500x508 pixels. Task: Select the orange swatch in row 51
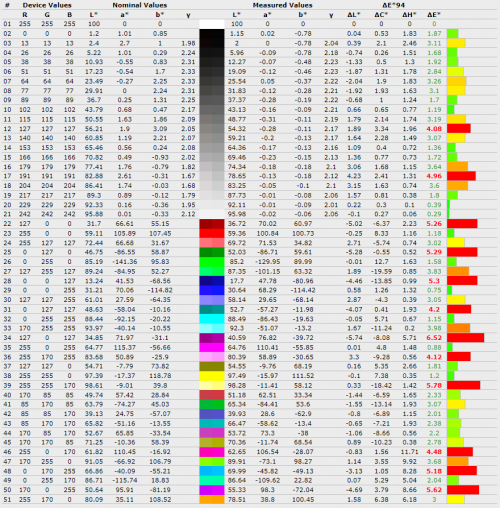coord(212,499)
